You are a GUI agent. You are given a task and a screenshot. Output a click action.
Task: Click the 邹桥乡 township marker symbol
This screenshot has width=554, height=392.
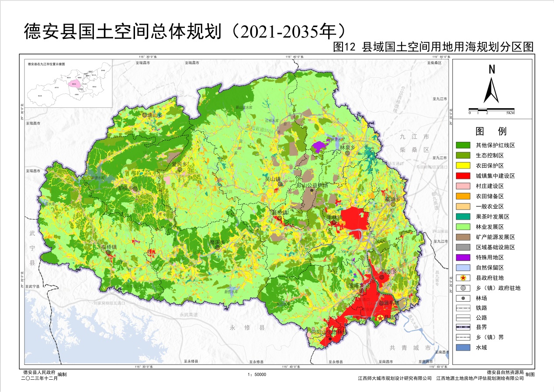click(x=135, y=189)
